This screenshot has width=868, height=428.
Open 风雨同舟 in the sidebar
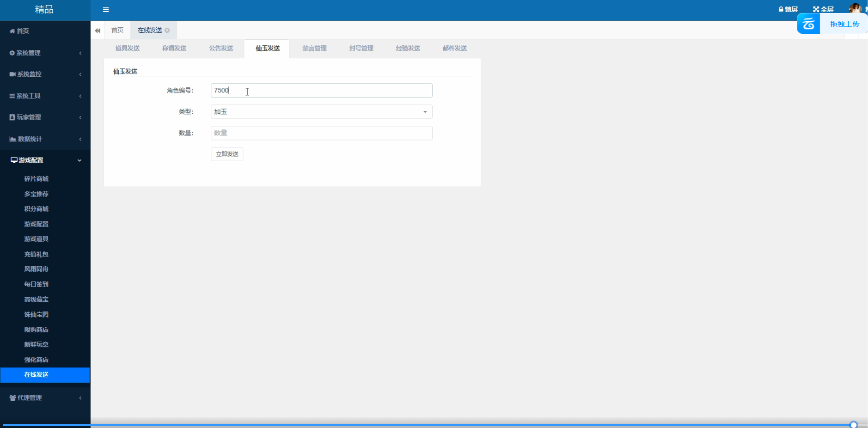[36, 269]
